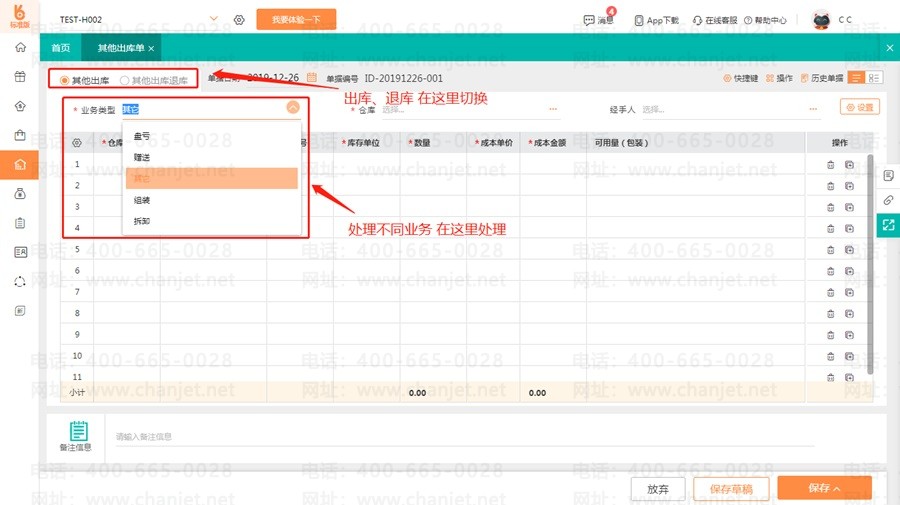Click the settings gear next to TEST-H002

(x=239, y=20)
